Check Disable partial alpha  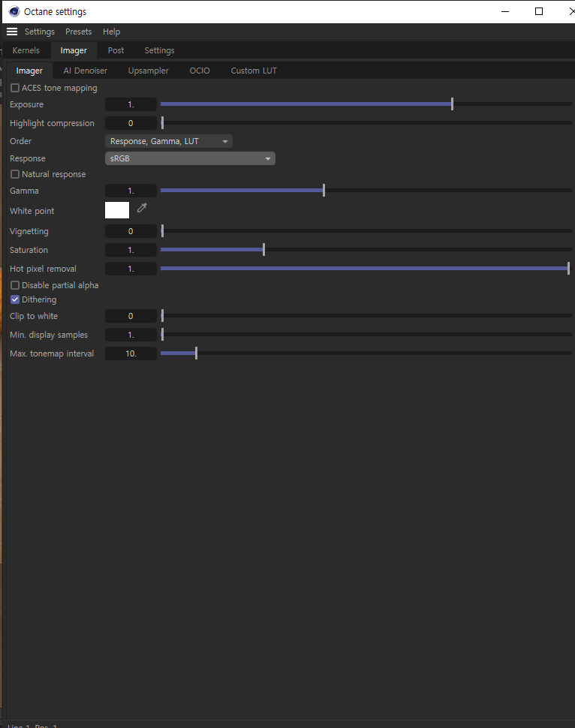[16, 285]
